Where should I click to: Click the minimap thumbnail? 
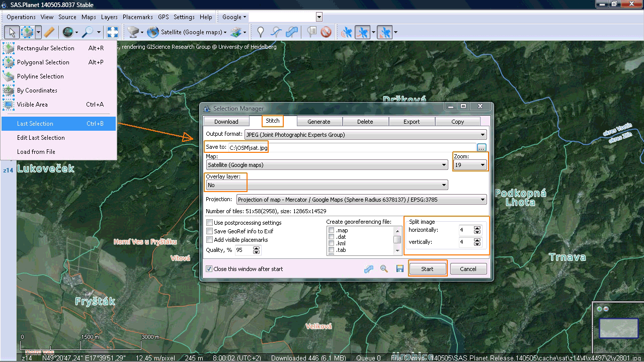(619, 329)
